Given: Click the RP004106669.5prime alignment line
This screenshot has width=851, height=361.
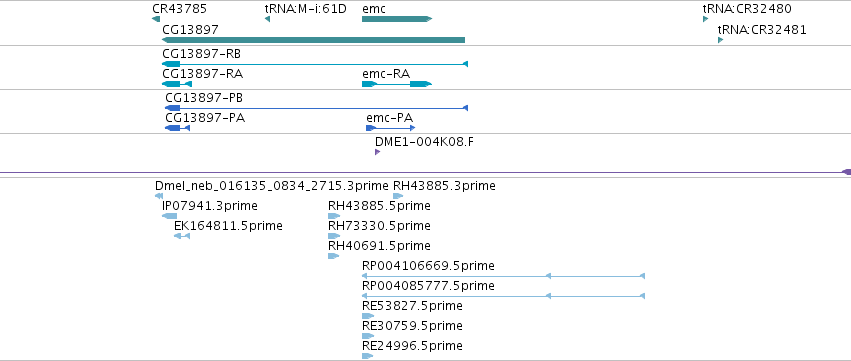Looking at the screenshot, I should [503, 276].
